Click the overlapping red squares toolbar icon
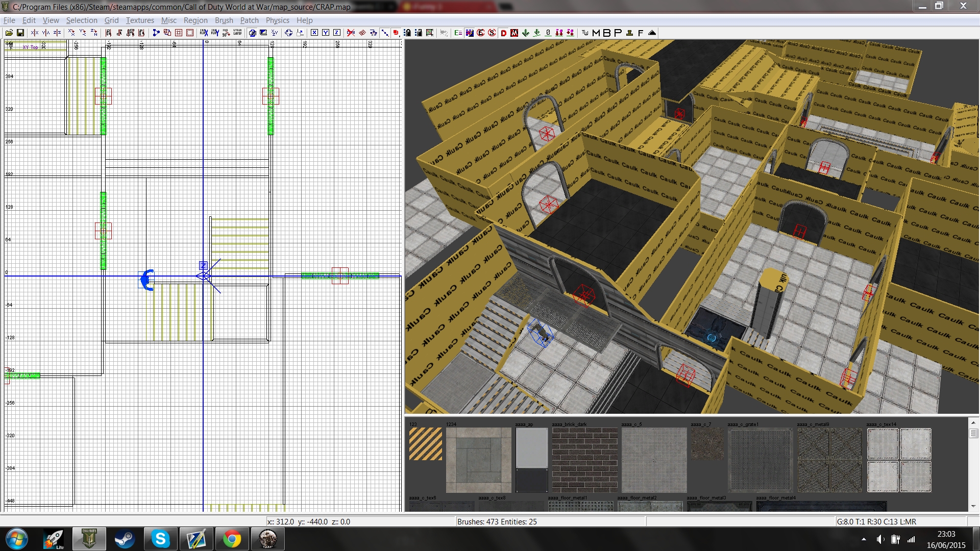 pos(167,33)
